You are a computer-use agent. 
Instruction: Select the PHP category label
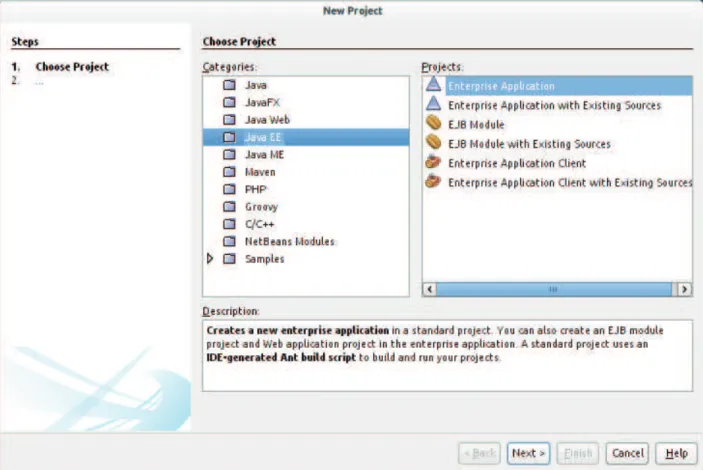(x=256, y=190)
